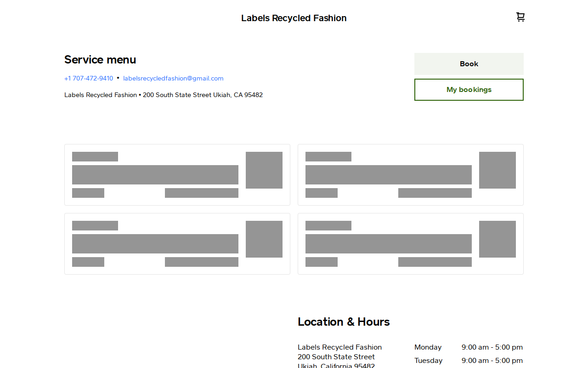
Task: Open the shopping cart icon
Action: click(520, 17)
